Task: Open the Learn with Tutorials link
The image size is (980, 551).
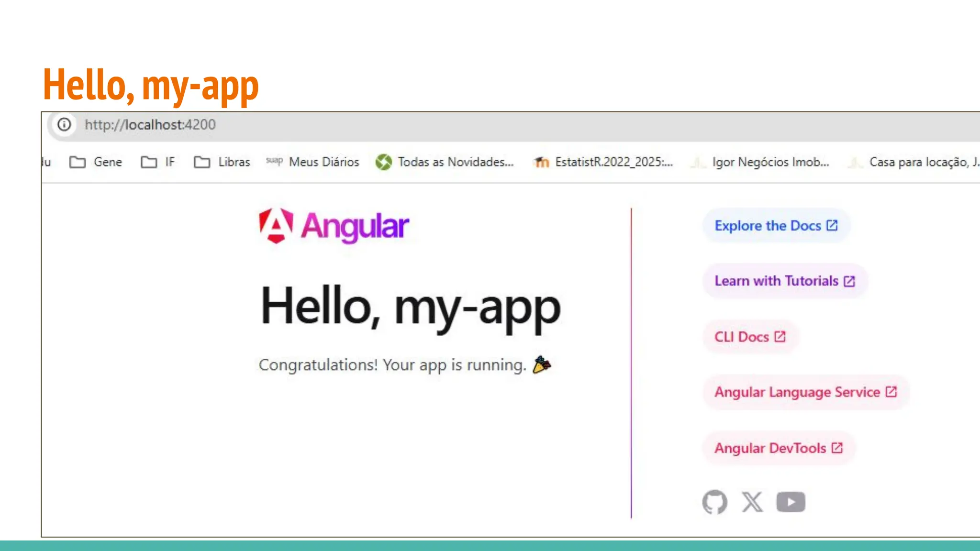Action: pos(785,281)
